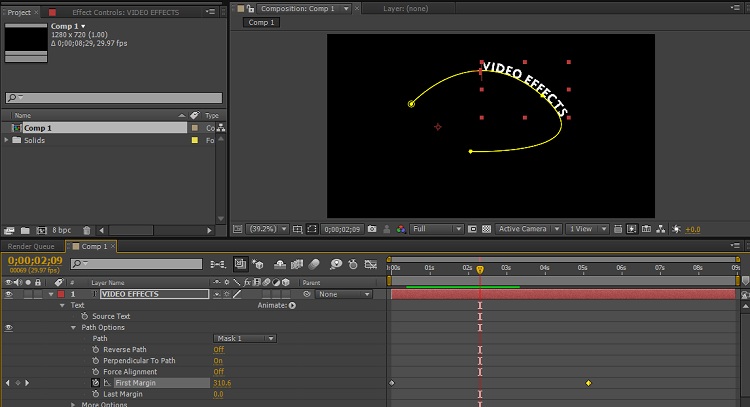The width and height of the screenshot is (750, 407).
Task: Delete selected project item with trash icon
Action: pos(87,231)
